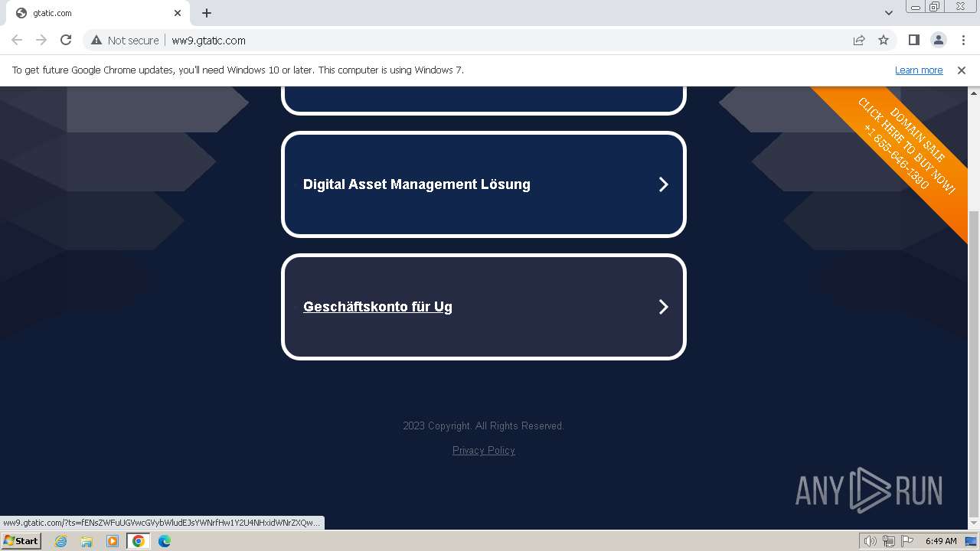Click the browser back arrow
Screen dimensions: 980x551
(x=17, y=41)
